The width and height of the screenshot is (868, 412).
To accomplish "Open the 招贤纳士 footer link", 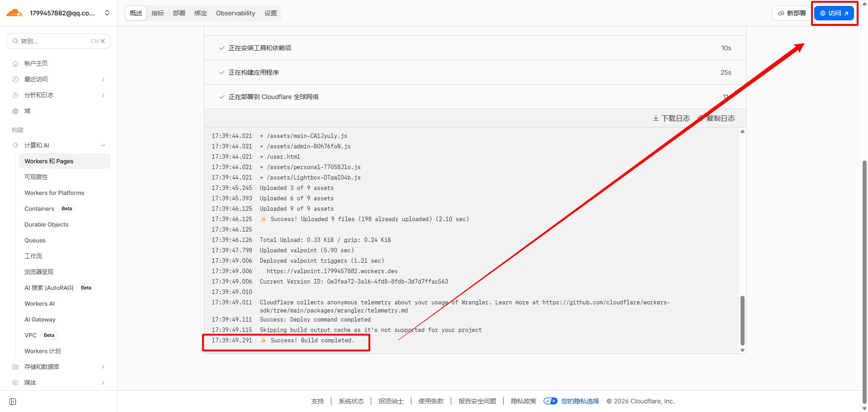I will [391, 401].
